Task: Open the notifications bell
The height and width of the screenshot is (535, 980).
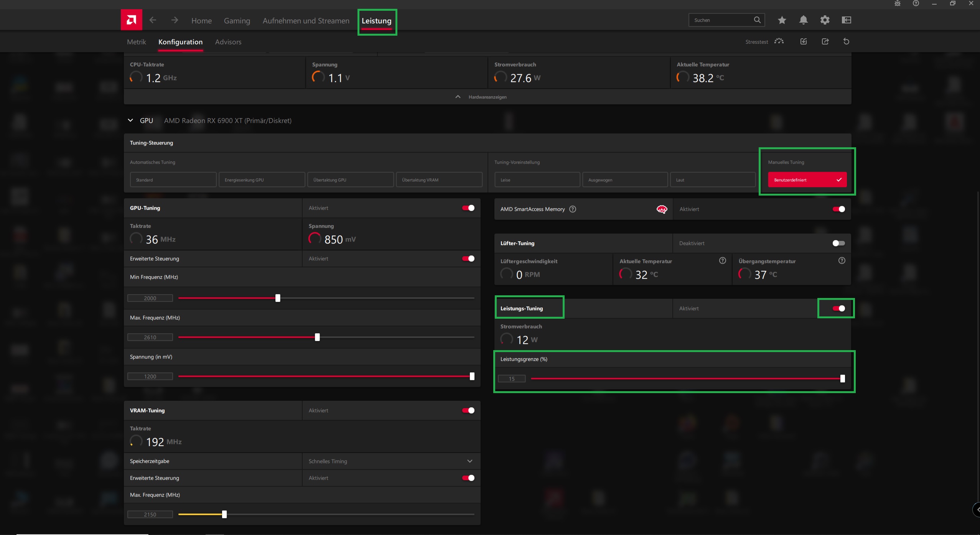Action: point(803,20)
